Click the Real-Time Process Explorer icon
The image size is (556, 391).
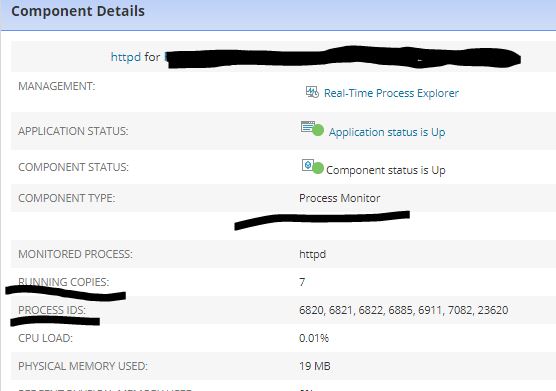pyautogui.click(x=312, y=92)
